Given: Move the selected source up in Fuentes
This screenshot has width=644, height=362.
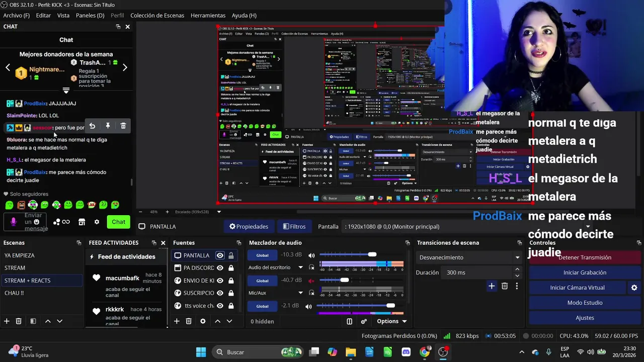Looking at the screenshot, I should point(217,321).
